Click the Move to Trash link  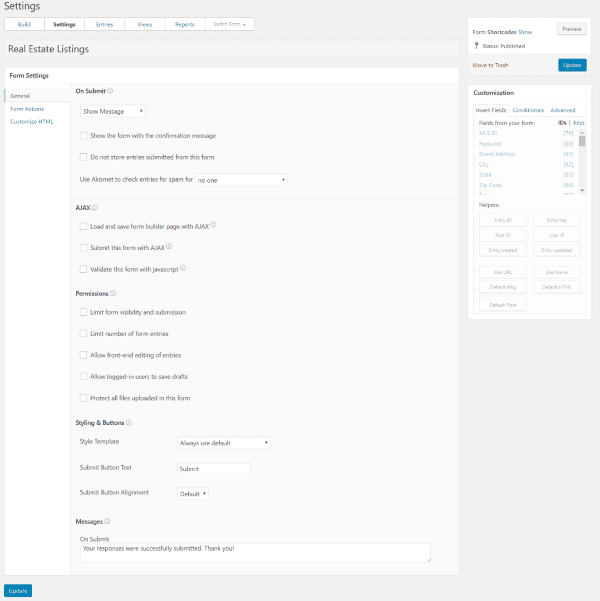click(491, 65)
